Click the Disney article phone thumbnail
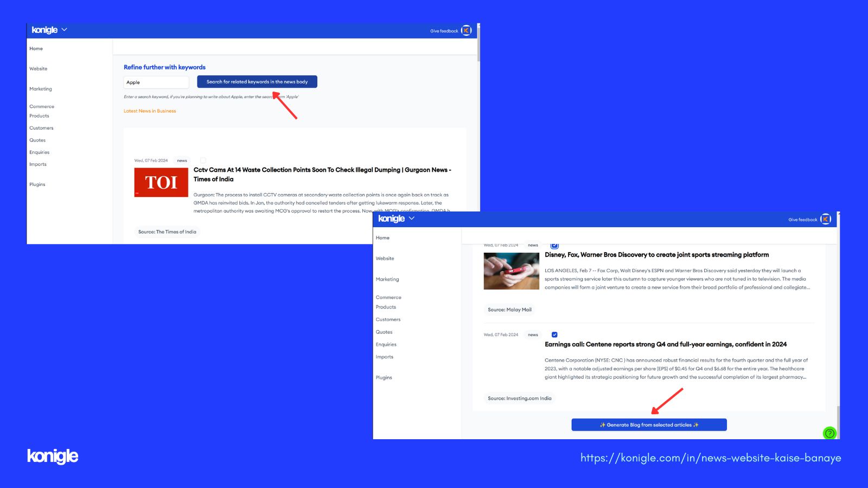This screenshot has width=868, height=488. coord(511,271)
